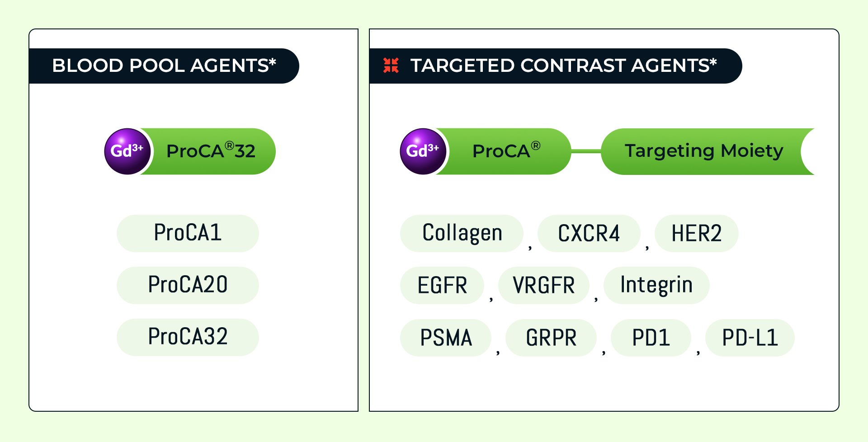
Task: Pick the HER2 tag
Action: pyautogui.click(x=696, y=233)
